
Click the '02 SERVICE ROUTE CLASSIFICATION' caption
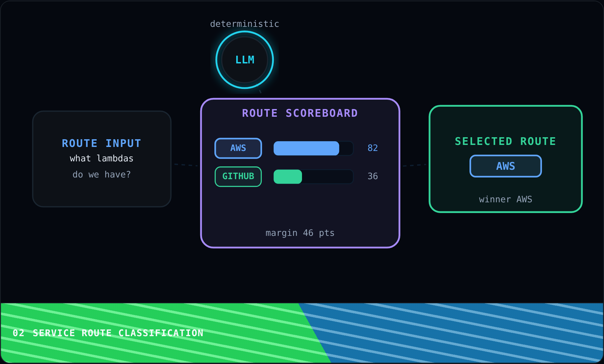point(108,333)
